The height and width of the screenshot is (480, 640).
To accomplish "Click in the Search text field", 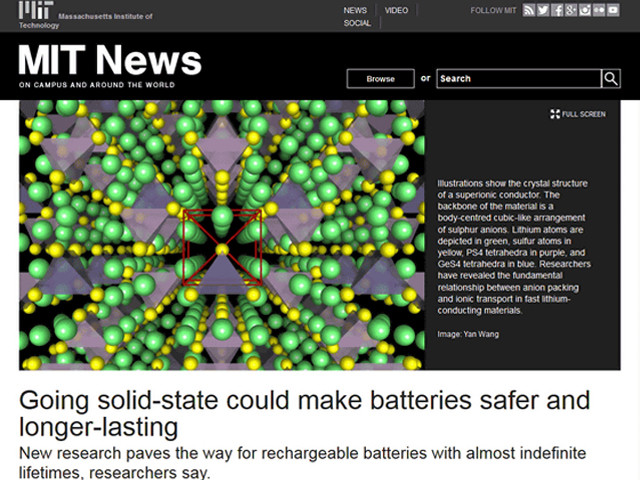I will (517, 78).
